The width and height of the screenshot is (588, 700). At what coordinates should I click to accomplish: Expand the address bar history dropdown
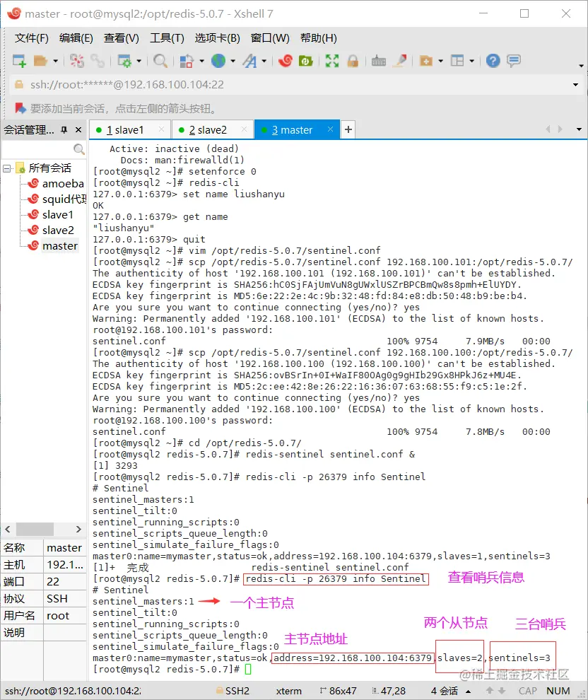pos(575,85)
